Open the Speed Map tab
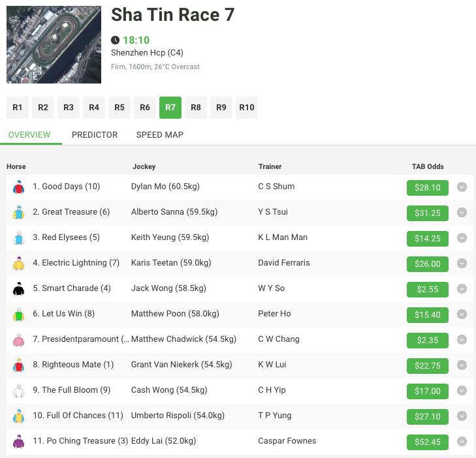This screenshot has height=458, width=476. (159, 134)
